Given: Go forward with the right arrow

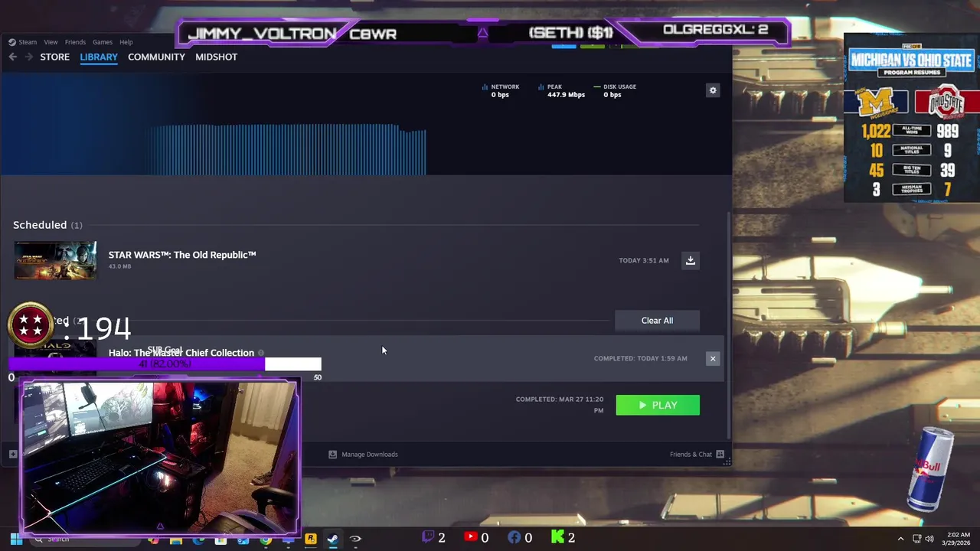Looking at the screenshot, I should click(28, 57).
